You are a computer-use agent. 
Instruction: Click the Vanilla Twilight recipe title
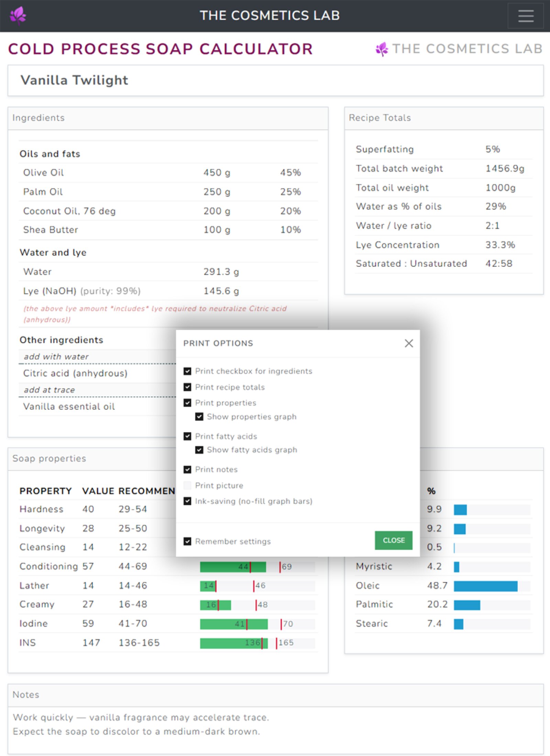[x=74, y=80]
